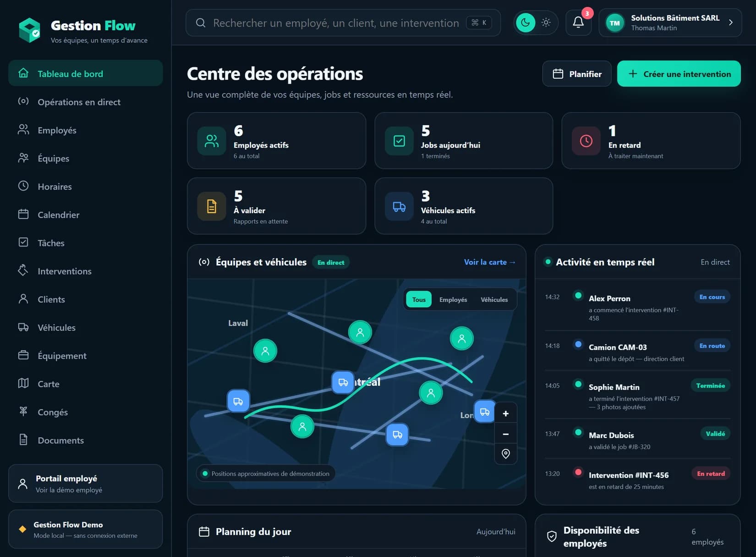Click the Équipes sidebar icon

(23, 158)
